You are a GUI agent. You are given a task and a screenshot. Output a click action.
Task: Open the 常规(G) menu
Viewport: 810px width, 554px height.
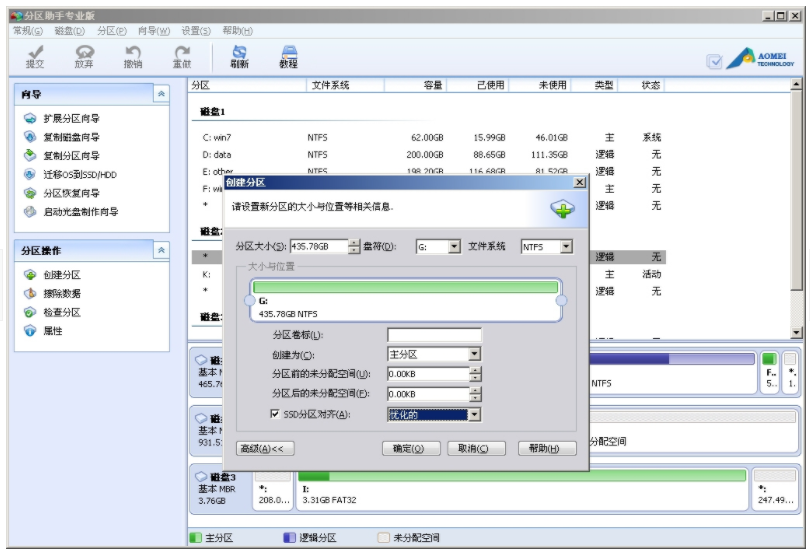point(28,31)
